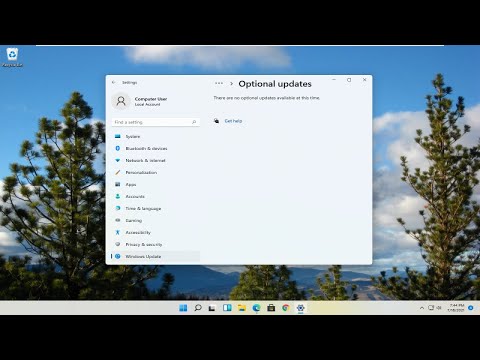Viewport: 480px width, 360px height.
Task: Click the System monitor icon in sidebar
Action: (x=117, y=136)
